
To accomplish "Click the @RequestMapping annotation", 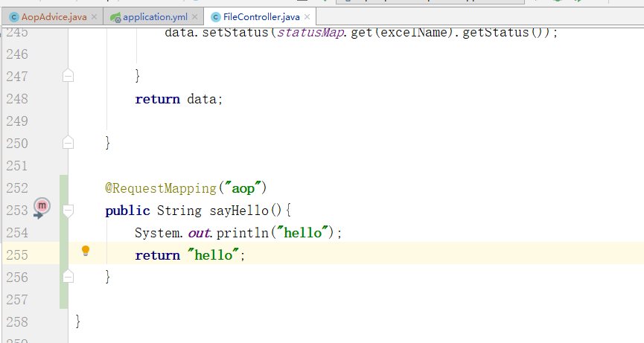I will [x=158, y=188].
